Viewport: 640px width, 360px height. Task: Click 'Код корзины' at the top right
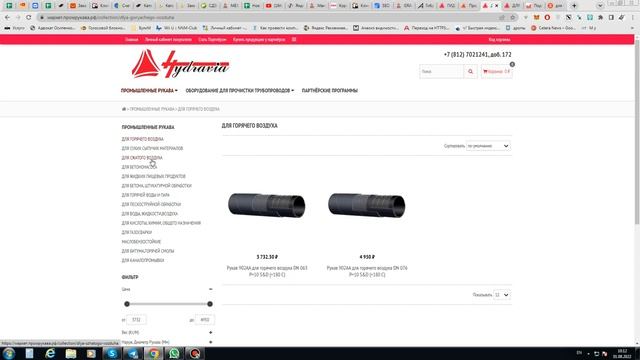[x=499, y=40]
